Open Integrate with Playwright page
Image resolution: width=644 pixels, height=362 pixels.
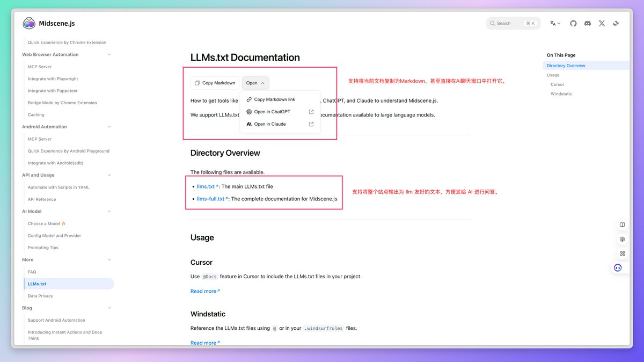tap(53, 78)
